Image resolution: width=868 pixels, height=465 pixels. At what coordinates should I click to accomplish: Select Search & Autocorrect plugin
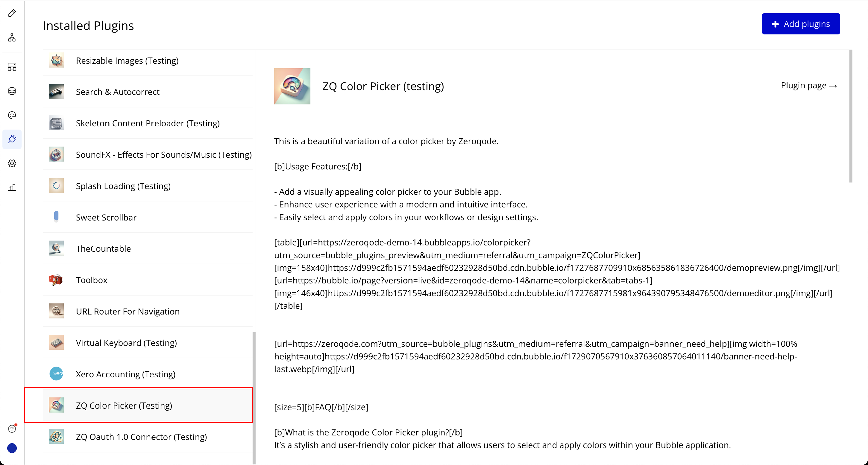point(118,92)
